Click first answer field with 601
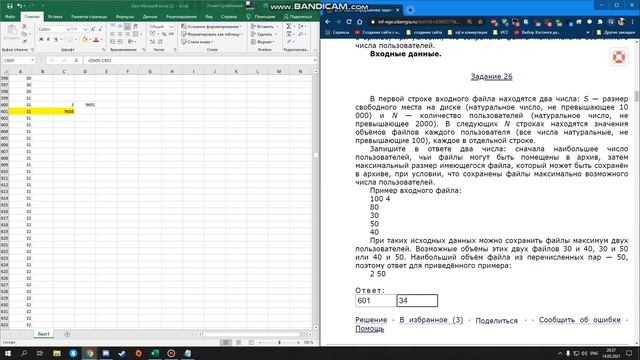Screen dimensions: 640x360 [x=376, y=301]
